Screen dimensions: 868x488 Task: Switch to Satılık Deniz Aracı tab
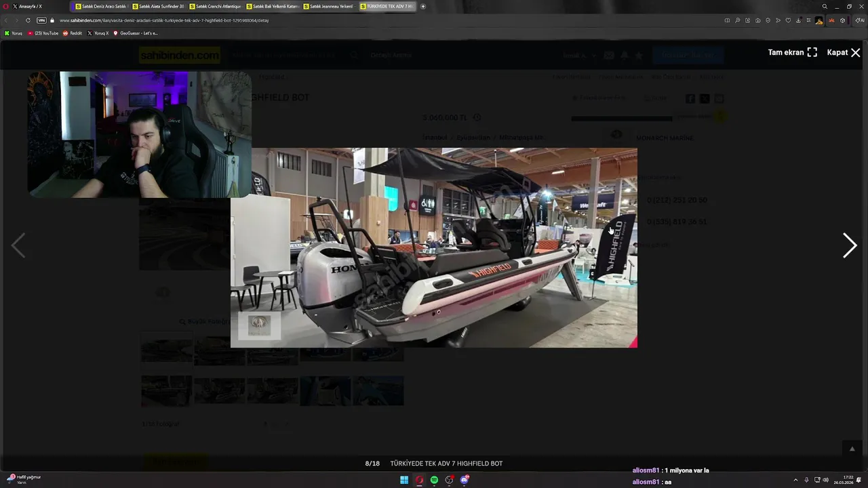[100, 6]
